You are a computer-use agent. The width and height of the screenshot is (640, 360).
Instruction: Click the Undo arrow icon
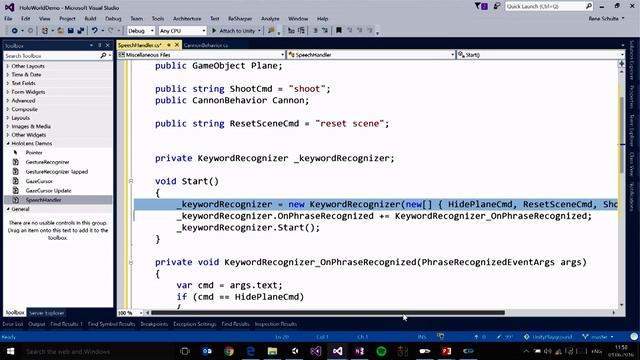point(94,31)
